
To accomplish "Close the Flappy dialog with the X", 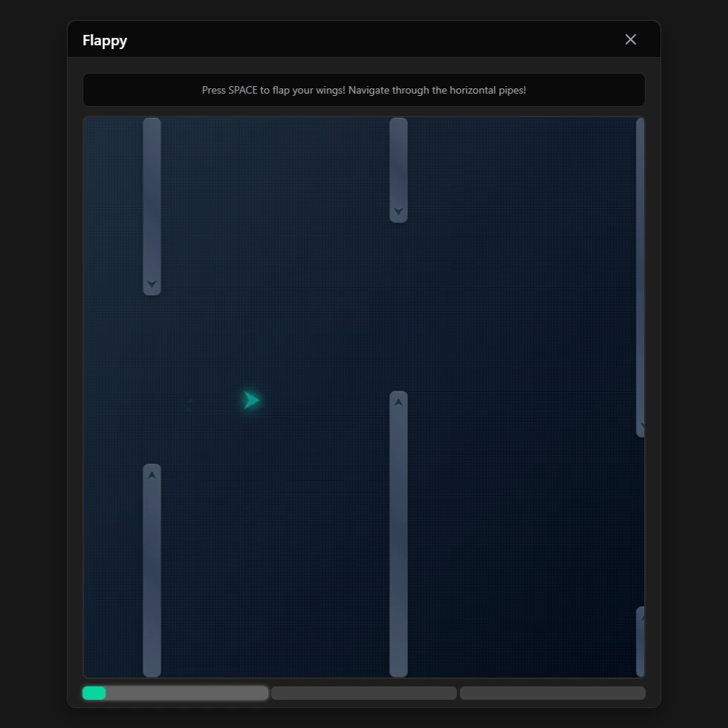I will point(631,39).
